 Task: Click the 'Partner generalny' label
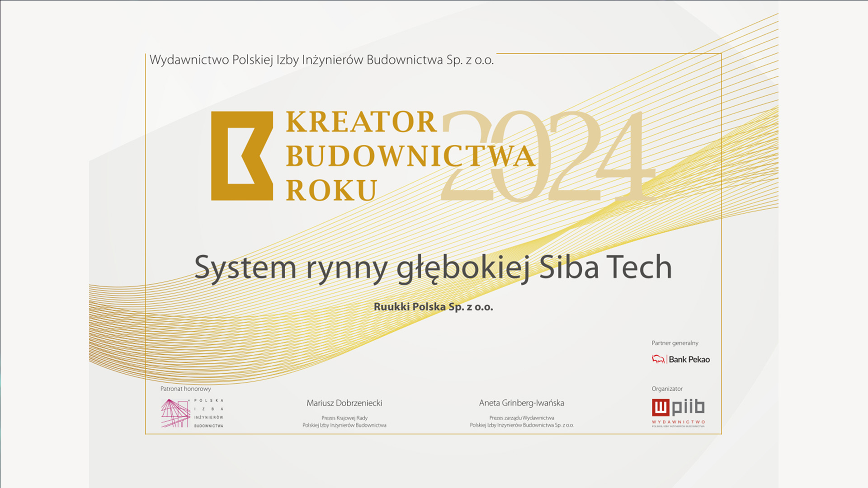tap(675, 343)
